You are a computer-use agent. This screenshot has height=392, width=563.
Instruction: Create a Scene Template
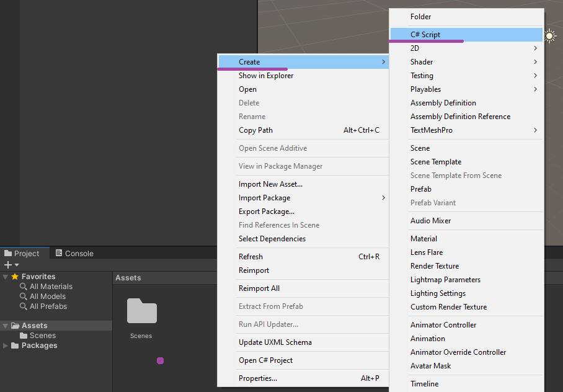pyautogui.click(x=466, y=162)
